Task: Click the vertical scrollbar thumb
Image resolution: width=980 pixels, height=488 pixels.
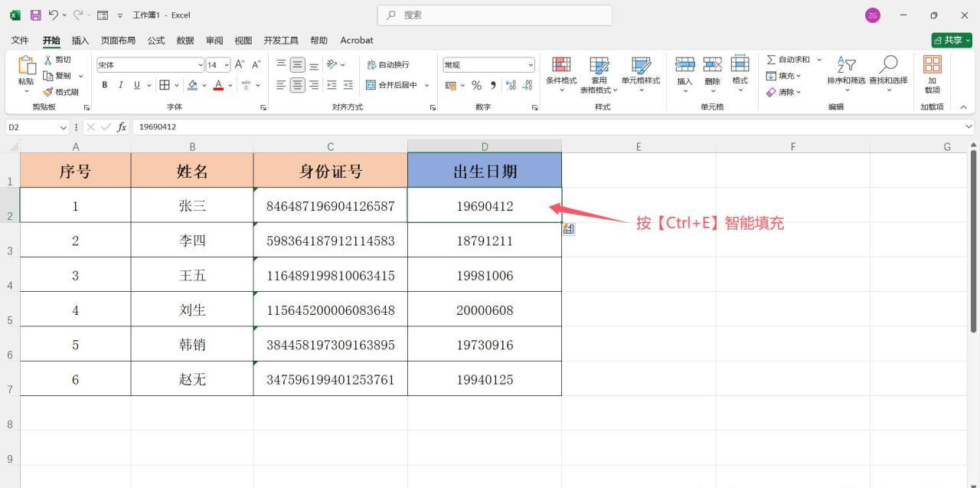Action: click(974, 241)
